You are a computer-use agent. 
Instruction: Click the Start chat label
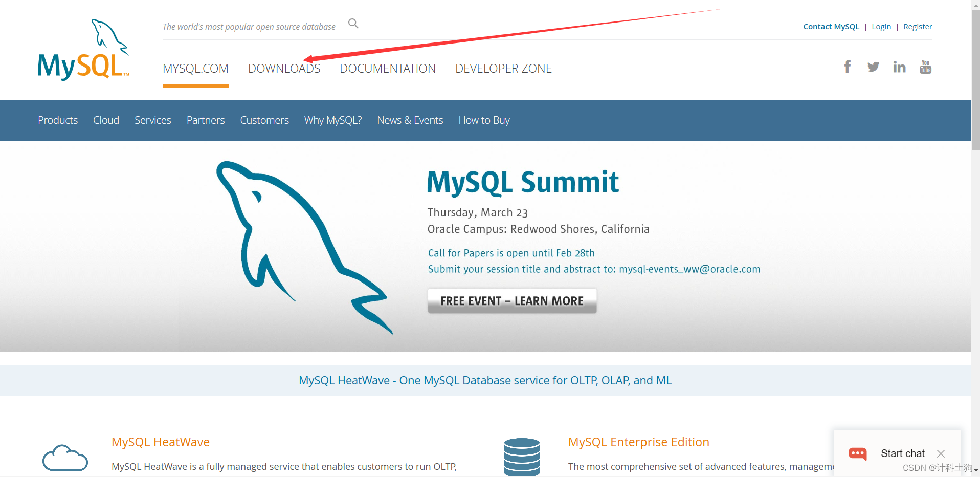click(x=903, y=453)
